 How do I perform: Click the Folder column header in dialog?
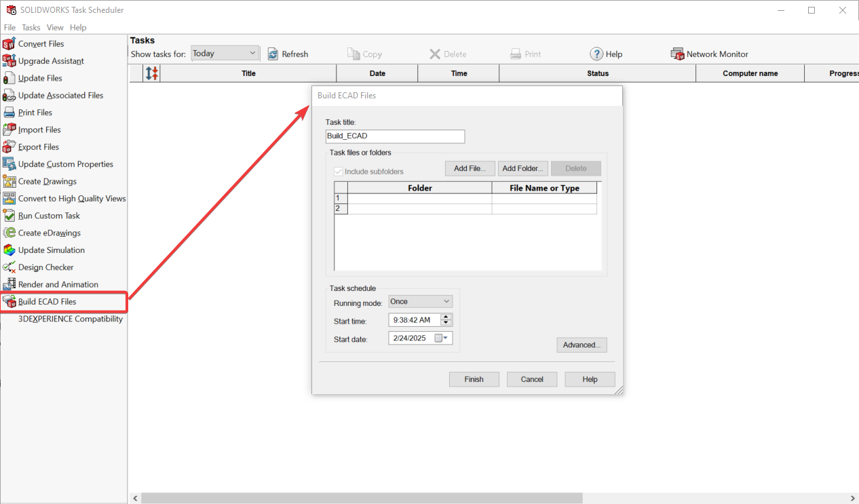tap(420, 188)
